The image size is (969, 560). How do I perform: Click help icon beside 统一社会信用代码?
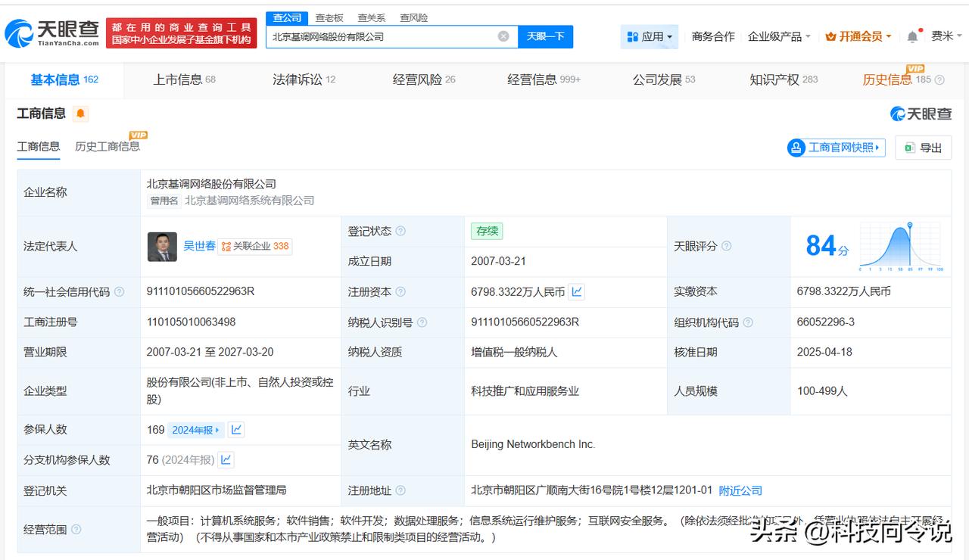119,292
